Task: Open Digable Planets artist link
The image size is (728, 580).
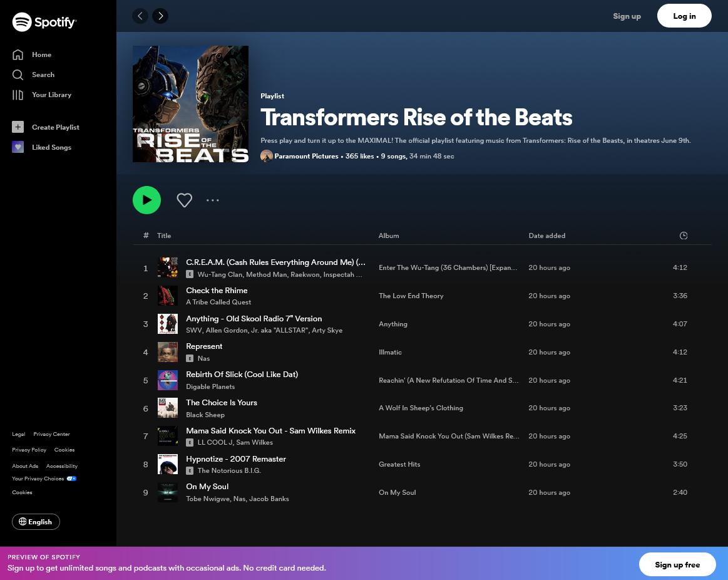Action: pos(210,386)
